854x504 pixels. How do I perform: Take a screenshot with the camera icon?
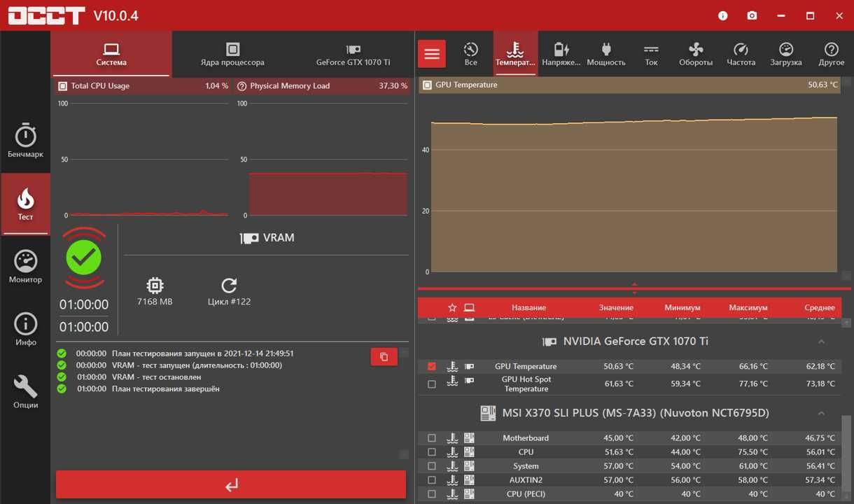[752, 15]
